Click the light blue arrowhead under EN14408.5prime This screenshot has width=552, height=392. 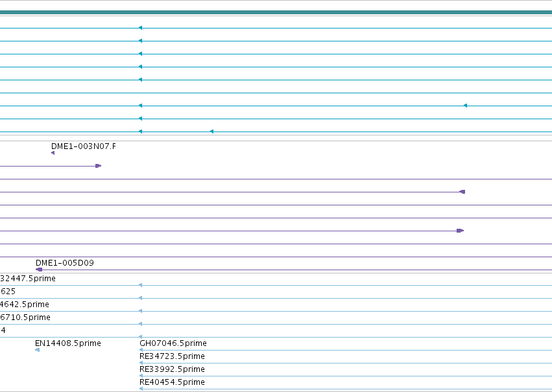point(38,350)
